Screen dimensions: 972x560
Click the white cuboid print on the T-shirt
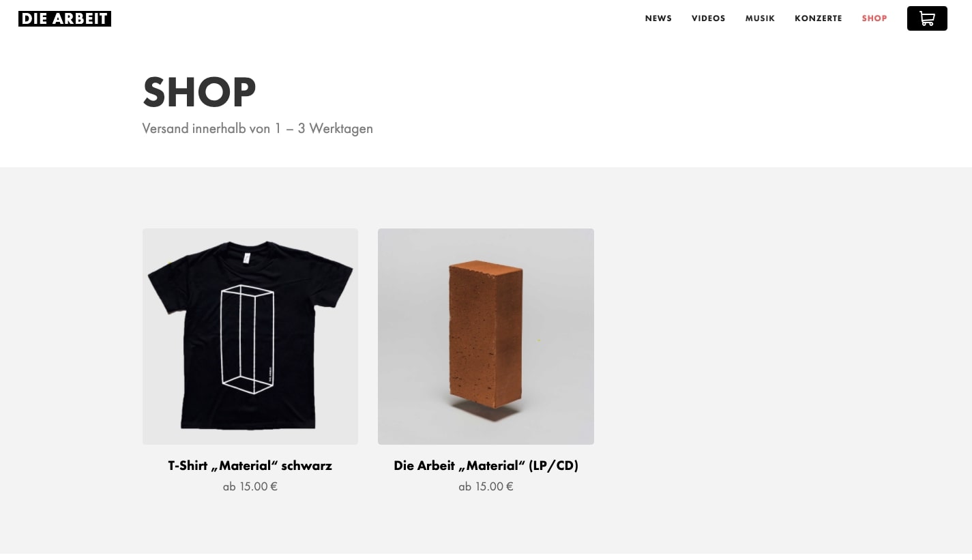tap(247, 339)
